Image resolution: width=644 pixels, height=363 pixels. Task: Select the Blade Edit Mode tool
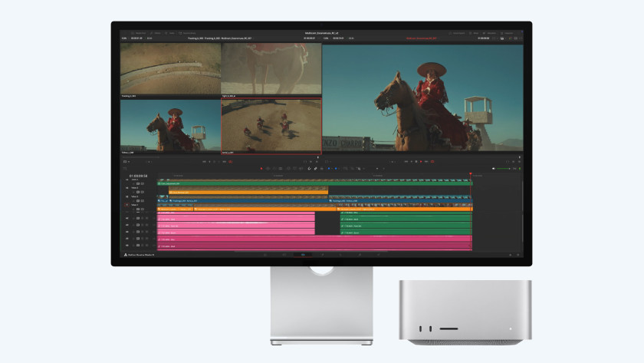pos(281,169)
